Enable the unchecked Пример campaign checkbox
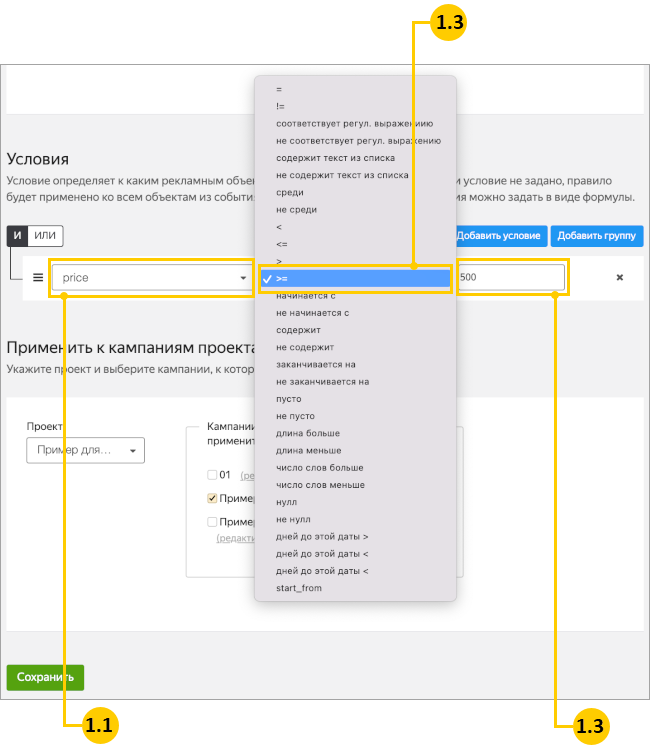 (x=212, y=521)
